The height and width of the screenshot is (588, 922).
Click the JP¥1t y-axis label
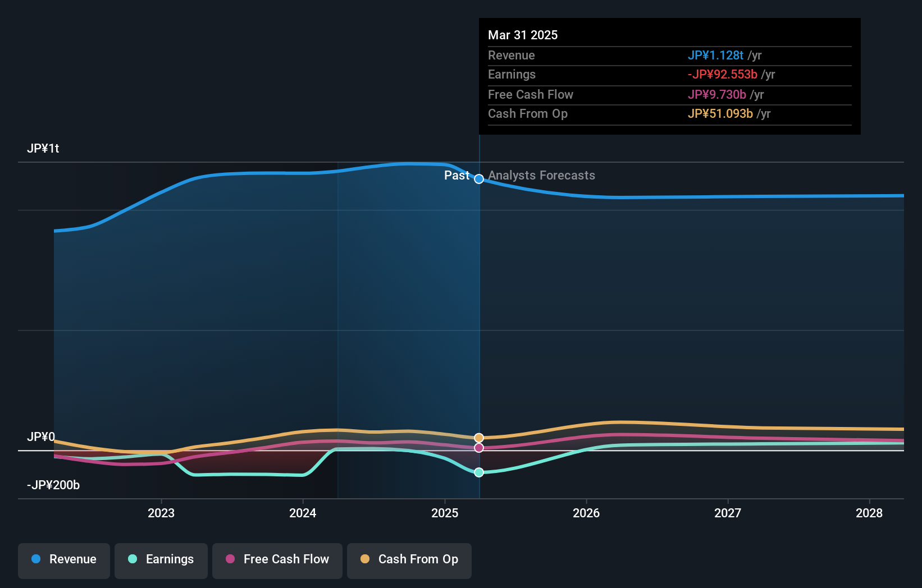[x=43, y=148]
